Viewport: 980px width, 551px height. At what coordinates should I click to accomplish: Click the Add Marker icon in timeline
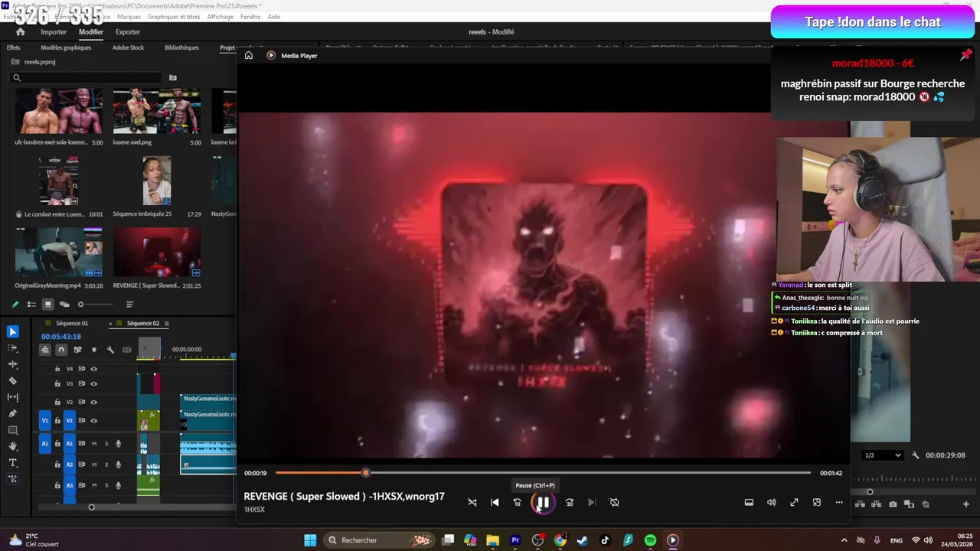pyautogui.click(x=94, y=350)
